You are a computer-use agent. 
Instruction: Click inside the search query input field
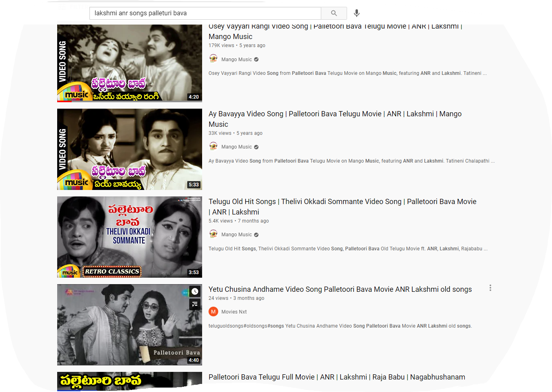tap(201, 13)
